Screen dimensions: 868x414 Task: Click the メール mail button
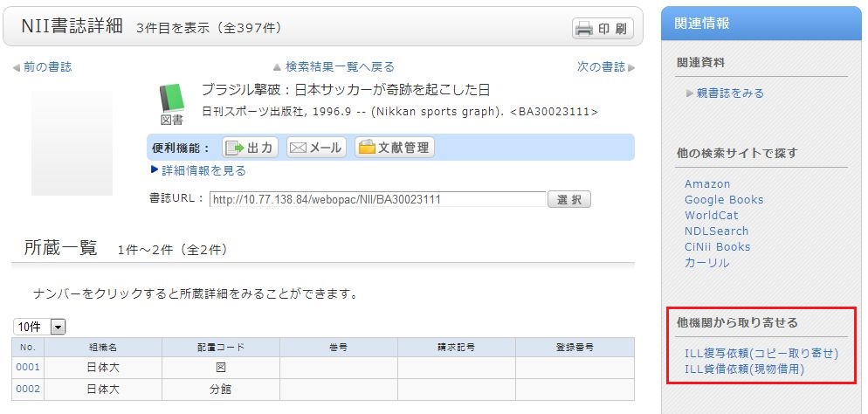[316, 148]
